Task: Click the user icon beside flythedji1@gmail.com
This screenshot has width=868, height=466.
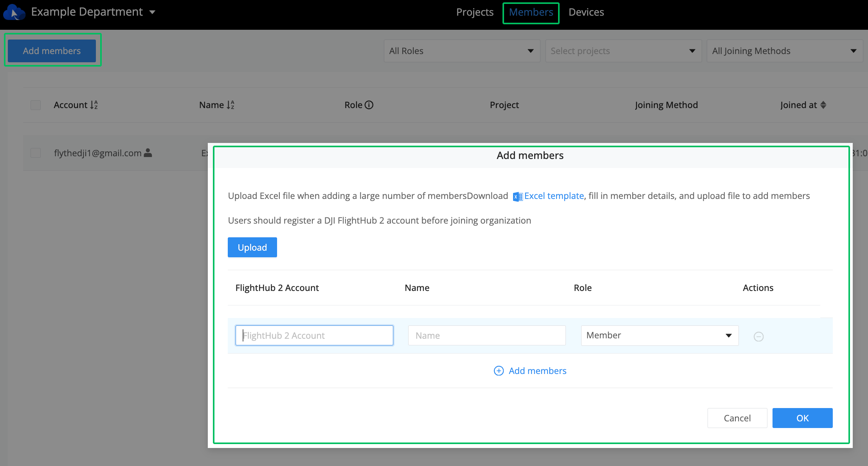Action: tap(148, 153)
